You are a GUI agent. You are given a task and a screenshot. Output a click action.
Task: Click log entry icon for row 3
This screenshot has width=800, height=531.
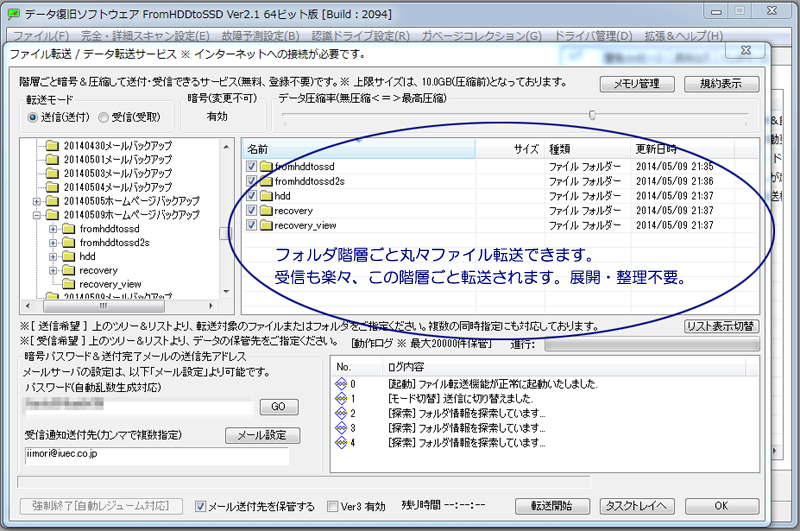(x=341, y=428)
